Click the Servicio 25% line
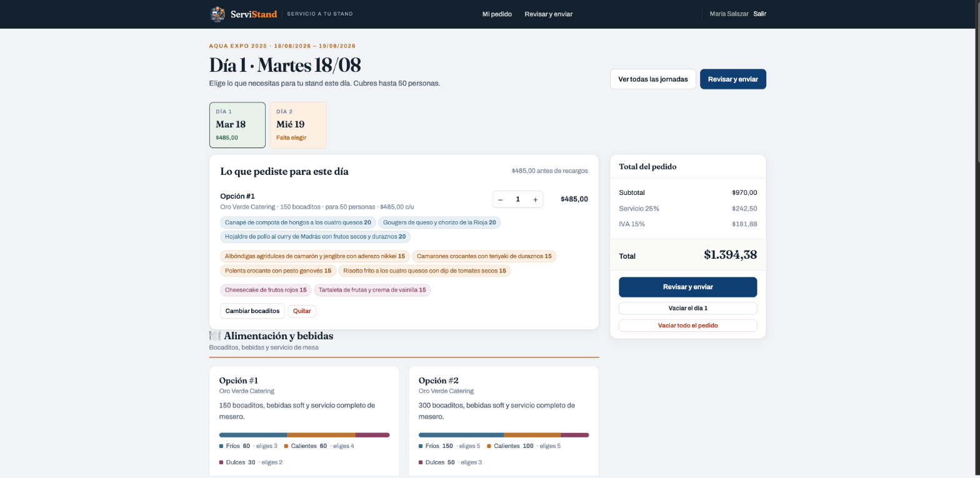Image resolution: width=980 pixels, height=478 pixels. tap(688, 209)
